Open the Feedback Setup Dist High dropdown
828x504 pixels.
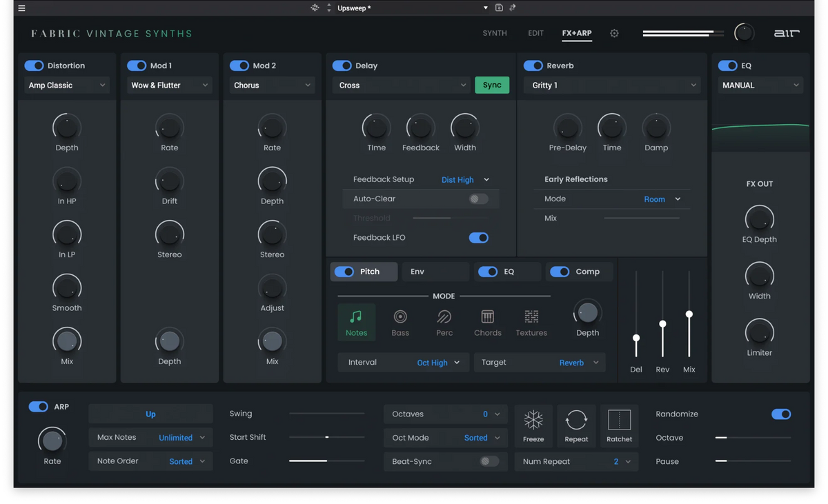(x=465, y=180)
